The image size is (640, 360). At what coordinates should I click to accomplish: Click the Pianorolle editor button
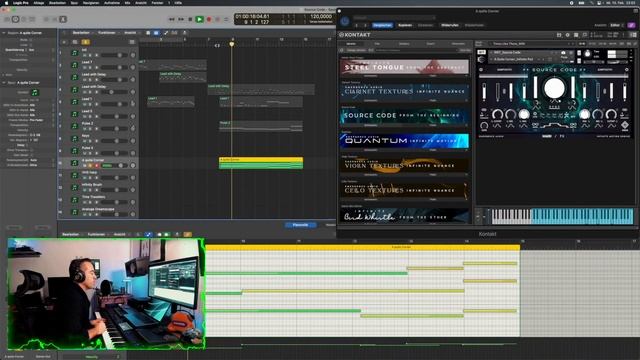(x=301, y=225)
